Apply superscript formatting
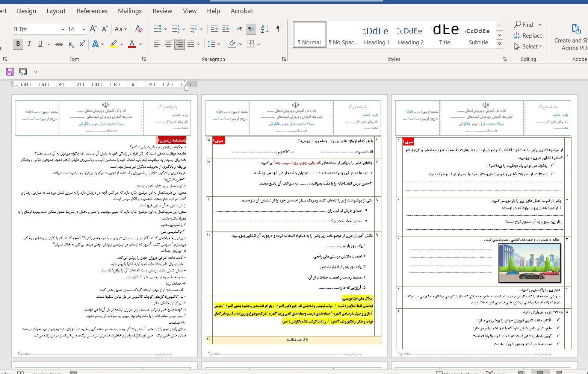 coord(82,44)
